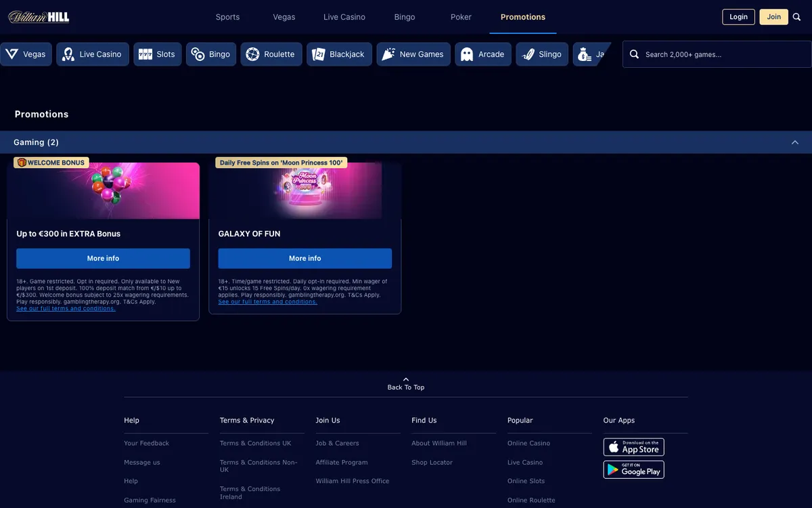The height and width of the screenshot is (508, 812).
Task: Click the Back To Top text
Action: [406, 387]
